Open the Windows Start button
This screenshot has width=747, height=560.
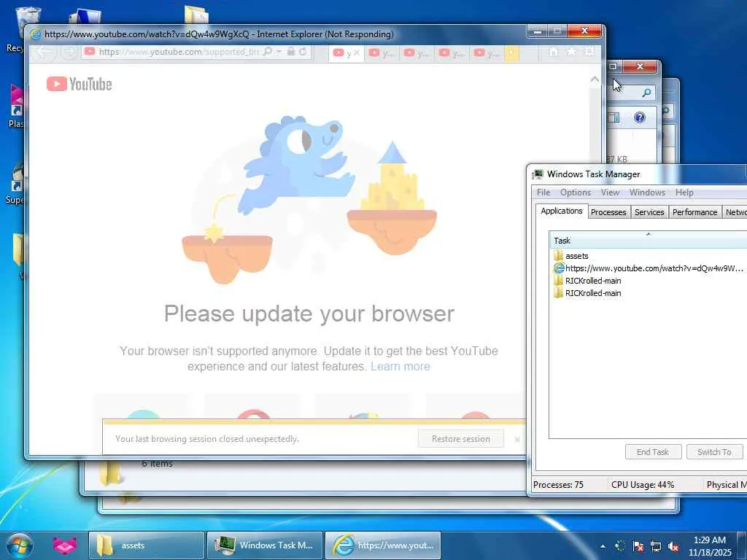pyautogui.click(x=20, y=545)
